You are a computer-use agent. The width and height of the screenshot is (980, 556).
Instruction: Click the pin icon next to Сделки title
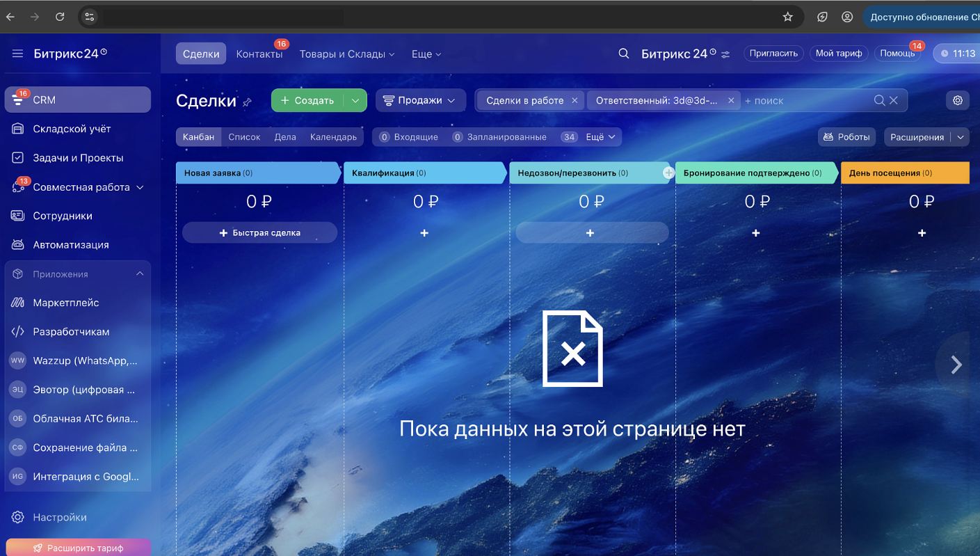(x=247, y=102)
